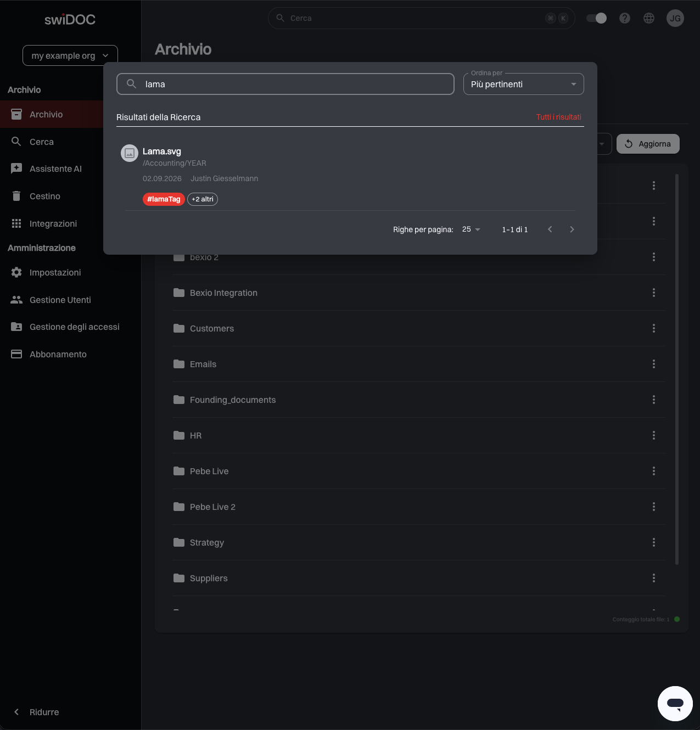Open more options for Pebe Live 2
The height and width of the screenshot is (730, 700).
coord(654,507)
